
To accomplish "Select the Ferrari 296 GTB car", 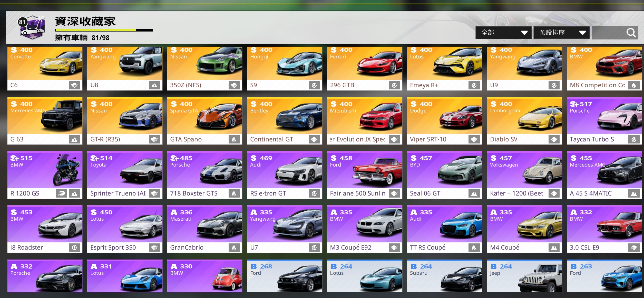I will click(364, 68).
